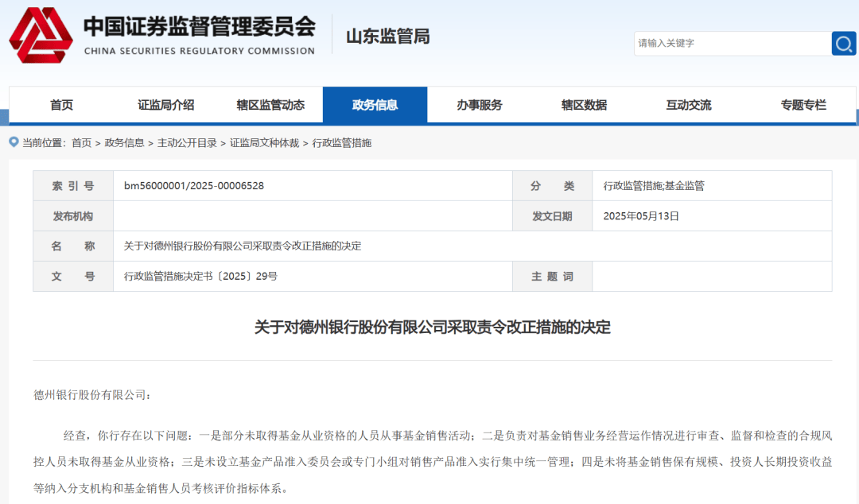The height and width of the screenshot is (504, 859).
Task: Click the 发文日期 label cell
Action: click(x=552, y=216)
